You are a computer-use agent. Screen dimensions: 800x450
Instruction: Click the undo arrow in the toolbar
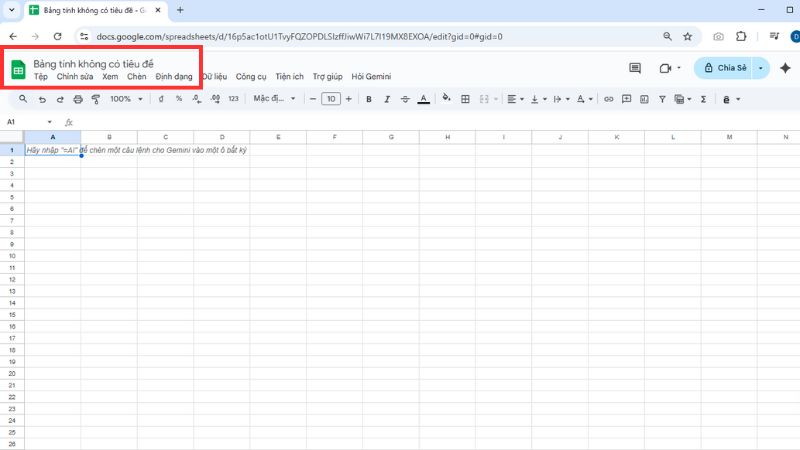pos(42,99)
